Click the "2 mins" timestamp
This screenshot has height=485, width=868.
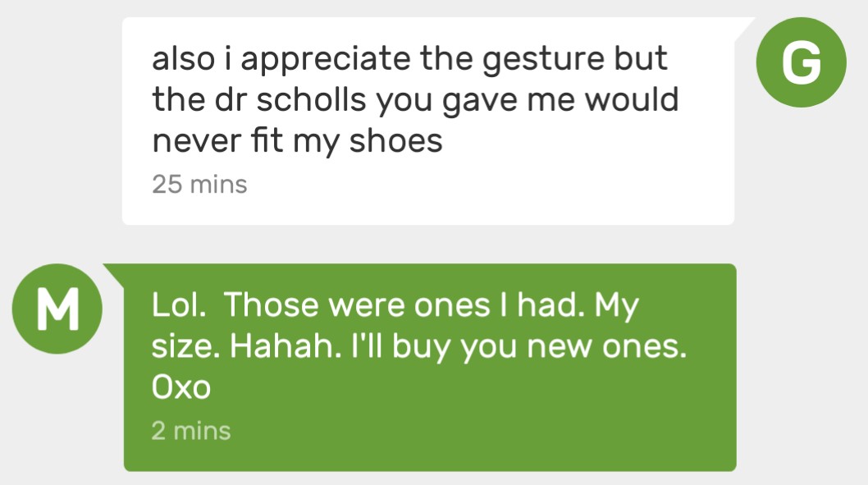pyautogui.click(x=191, y=430)
